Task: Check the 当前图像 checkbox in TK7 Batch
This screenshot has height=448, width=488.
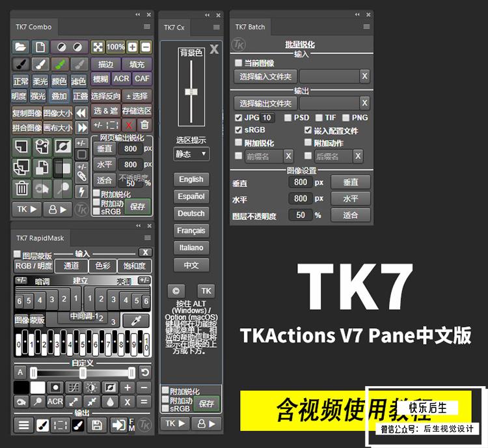Action: coord(238,63)
